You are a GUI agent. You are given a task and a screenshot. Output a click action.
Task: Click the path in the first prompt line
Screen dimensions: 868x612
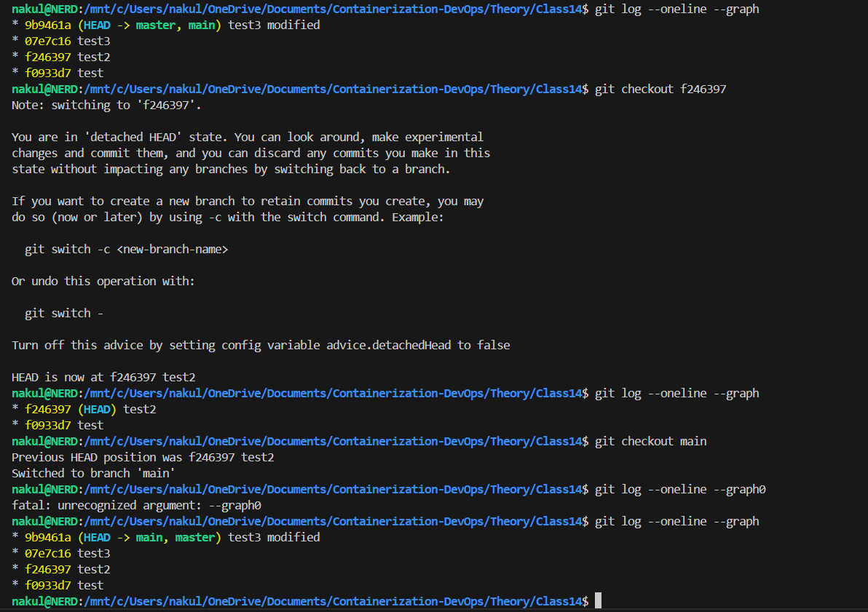pyautogui.click(x=334, y=9)
